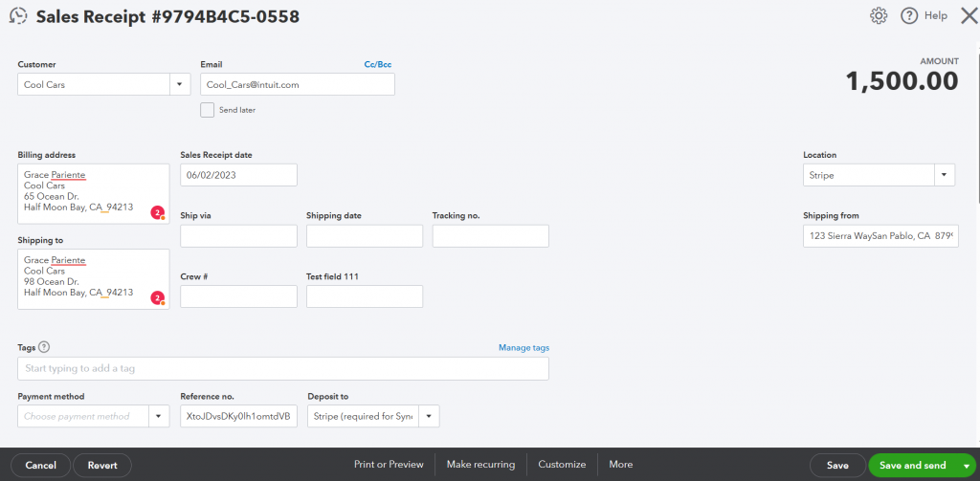Open the Manage tags link
Screen dimensions: 980x481
pyautogui.click(x=523, y=348)
